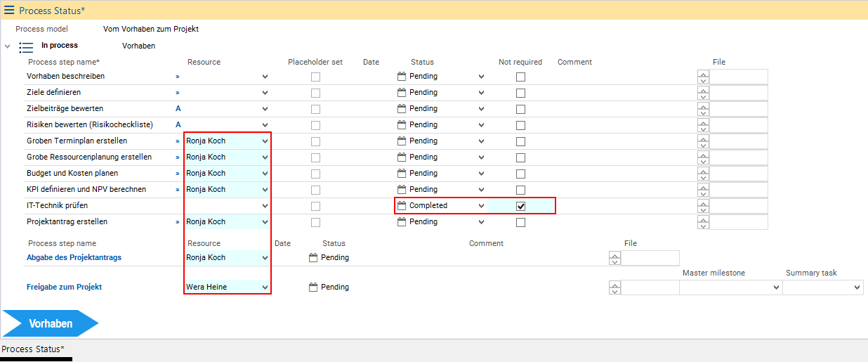Open the Abgabe des Projektantrags link
This screenshot has width=868, height=362.
coord(74,257)
